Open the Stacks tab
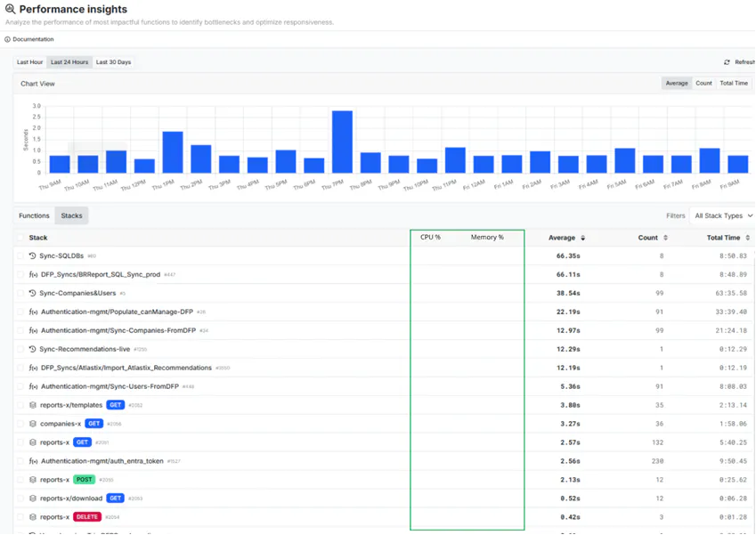 [x=72, y=216]
